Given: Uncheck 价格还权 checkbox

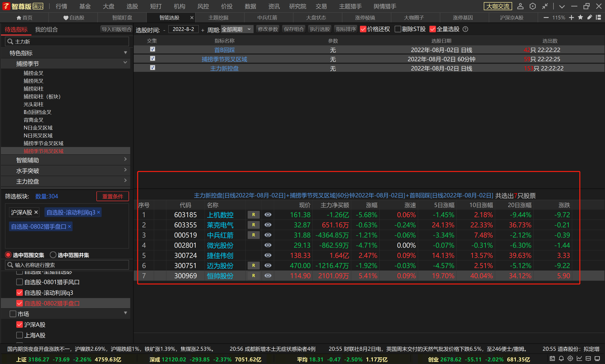Looking at the screenshot, I should click(363, 29).
